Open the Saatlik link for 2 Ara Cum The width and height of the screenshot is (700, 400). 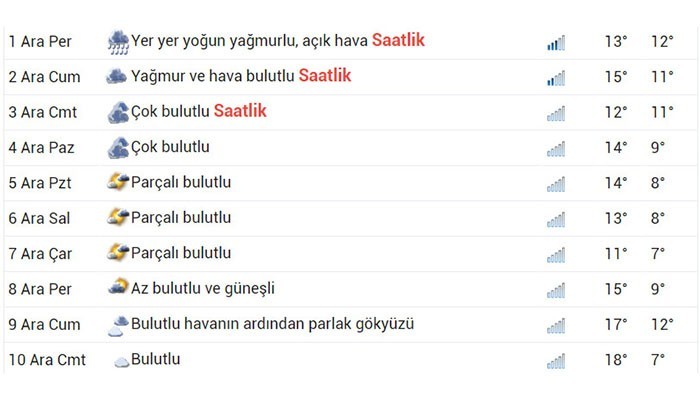click(x=325, y=75)
